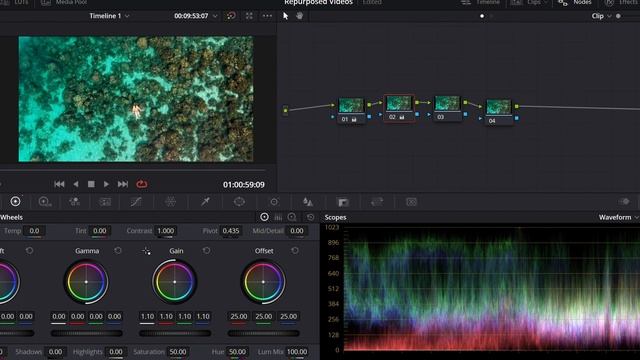Click the Hue value 50.00
The width and height of the screenshot is (640, 360).
(237, 351)
